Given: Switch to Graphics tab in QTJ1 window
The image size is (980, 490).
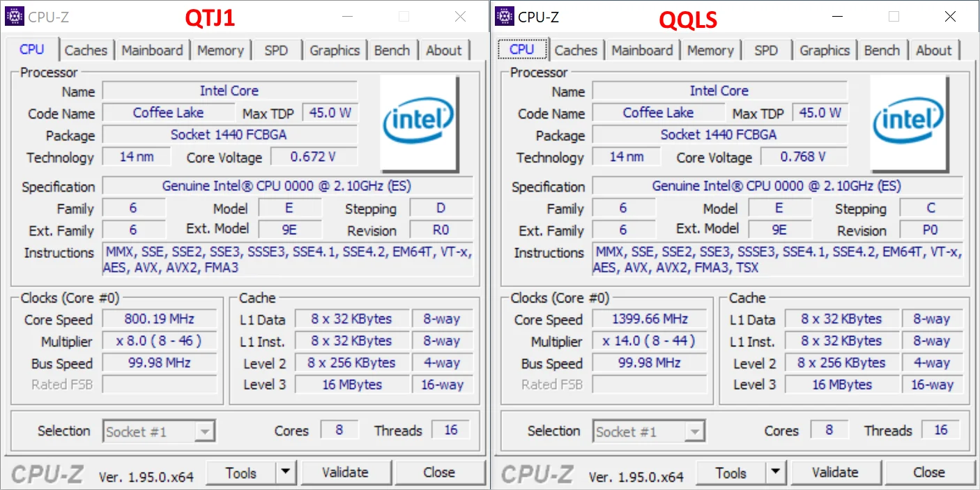Looking at the screenshot, I should click(335, 50).
